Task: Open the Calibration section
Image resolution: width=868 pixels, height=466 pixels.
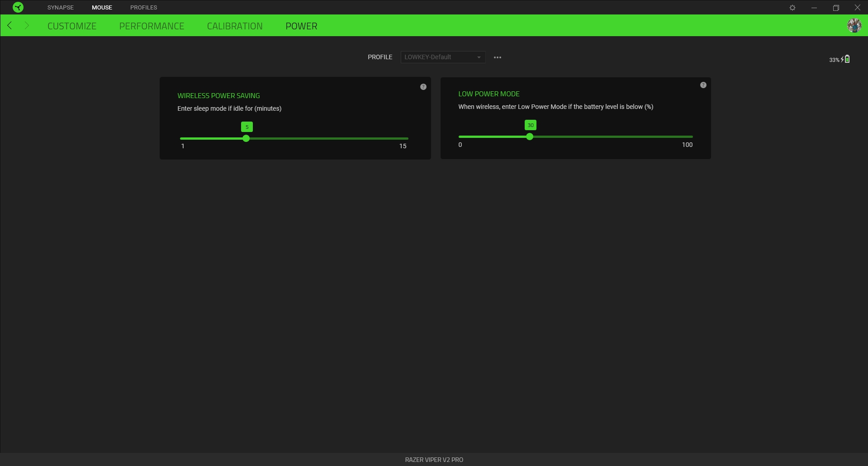Action: [x=235, y=26]
